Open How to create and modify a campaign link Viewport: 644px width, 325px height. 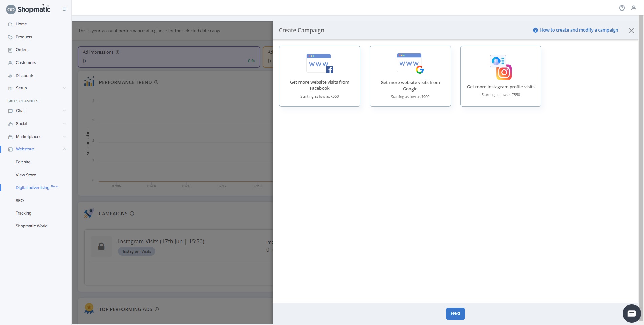pos(579,30)
